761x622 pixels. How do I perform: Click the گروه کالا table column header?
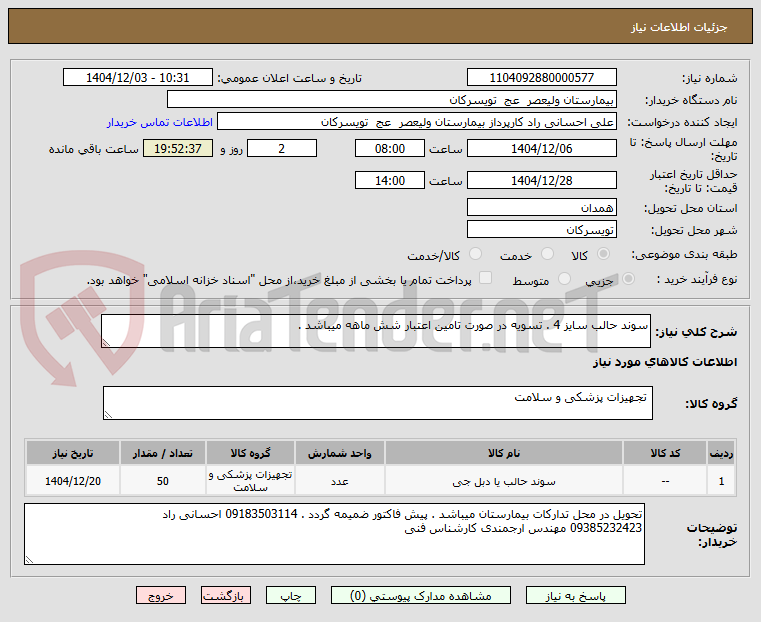[250, 453]
